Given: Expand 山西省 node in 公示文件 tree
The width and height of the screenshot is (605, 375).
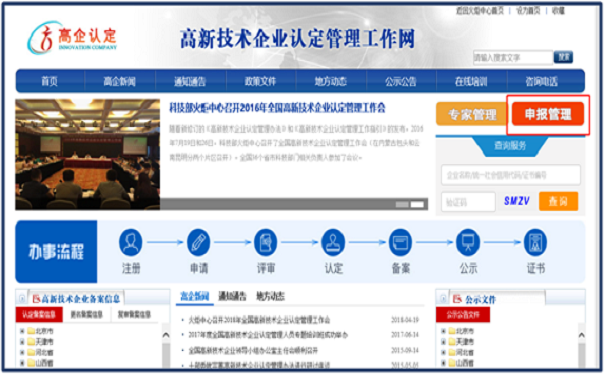Looking at the screenshot, I should click(x=443, y=362).
